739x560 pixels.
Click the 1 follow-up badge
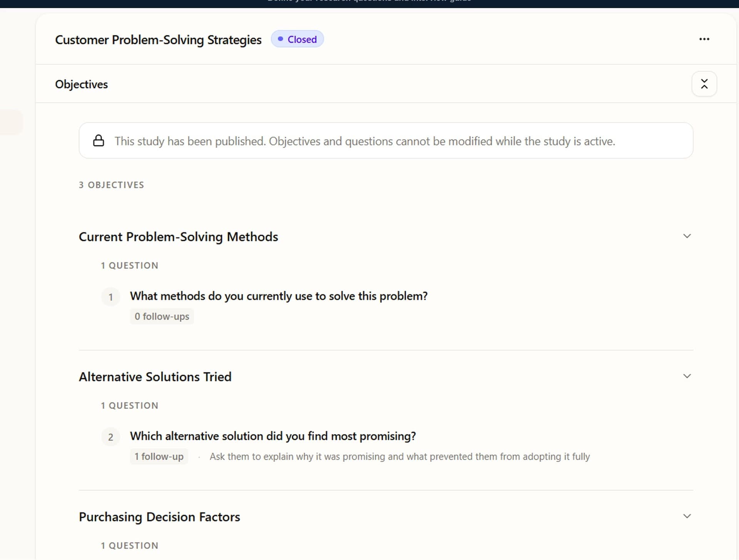(159, 457)
